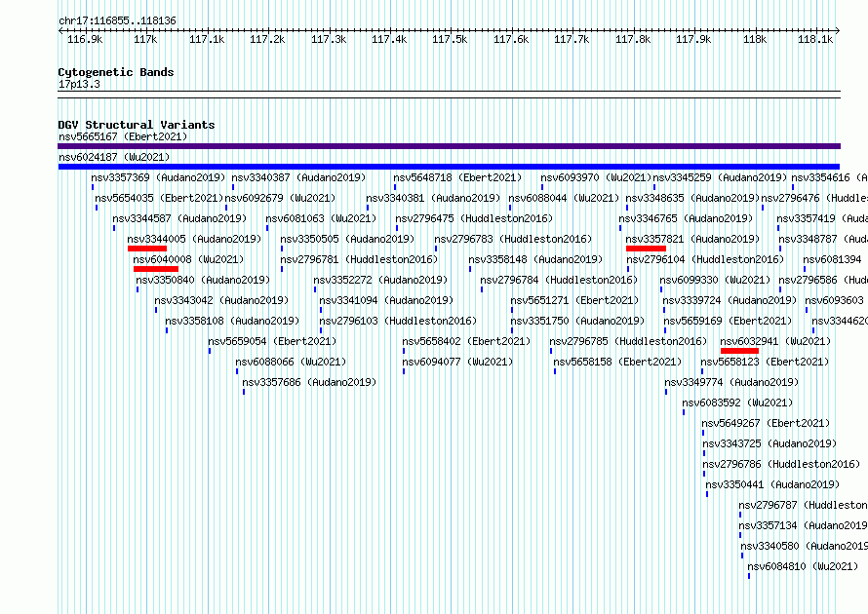Select the 17p13.3 cytogenetic band label
The height and width of the screenshot is (614, 868).
tap(79, 84)
